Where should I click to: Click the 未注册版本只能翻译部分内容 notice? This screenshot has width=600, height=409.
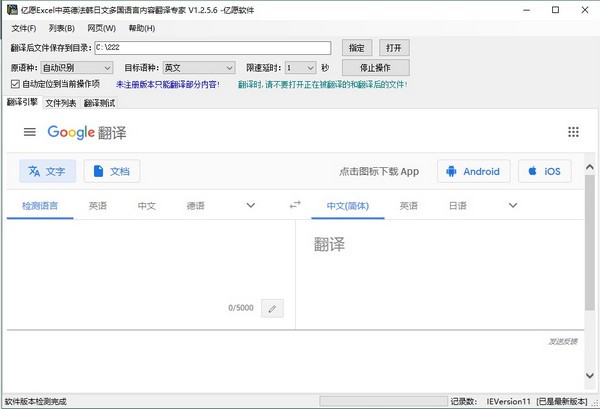[168, 85]
